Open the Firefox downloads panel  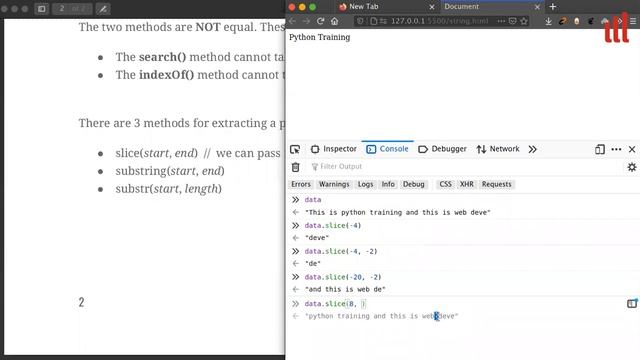(x=549, y=21)
